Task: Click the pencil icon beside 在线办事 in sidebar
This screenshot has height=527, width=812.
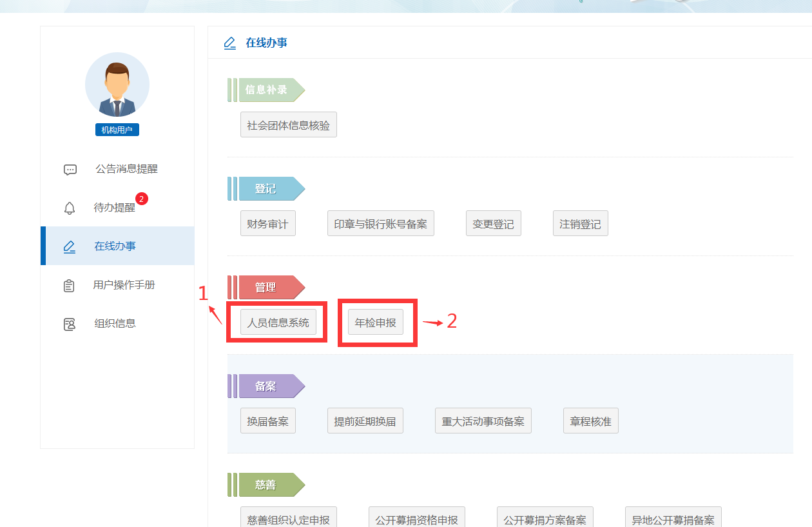Action: point(70,246)
